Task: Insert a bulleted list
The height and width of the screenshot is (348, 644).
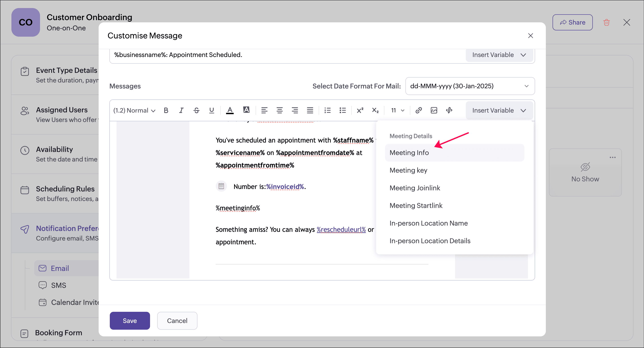Action: point(343,110)
